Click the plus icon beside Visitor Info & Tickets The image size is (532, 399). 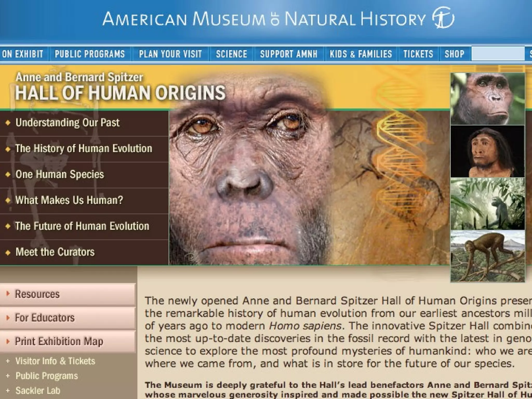[x=8, y=361]
